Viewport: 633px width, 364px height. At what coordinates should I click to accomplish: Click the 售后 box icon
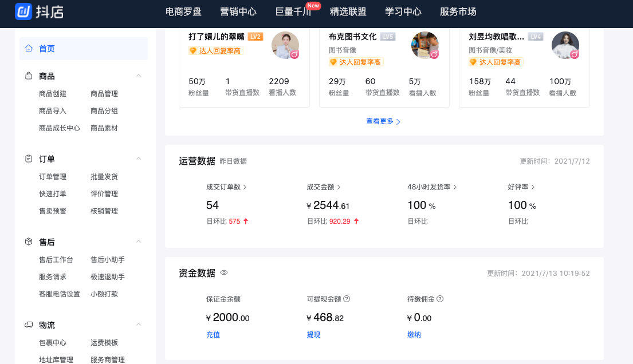point(29,242)
